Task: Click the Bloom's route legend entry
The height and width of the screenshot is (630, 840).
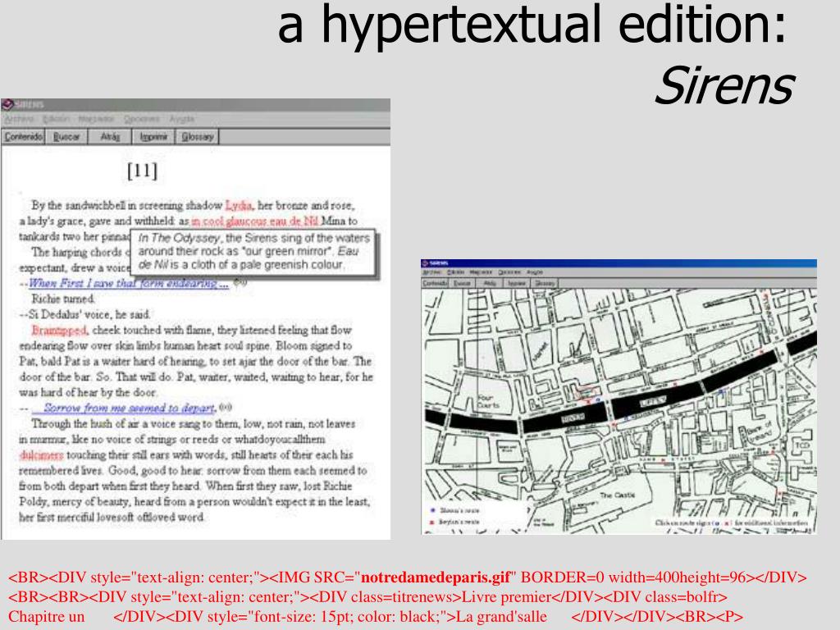Action: [455, 510]
